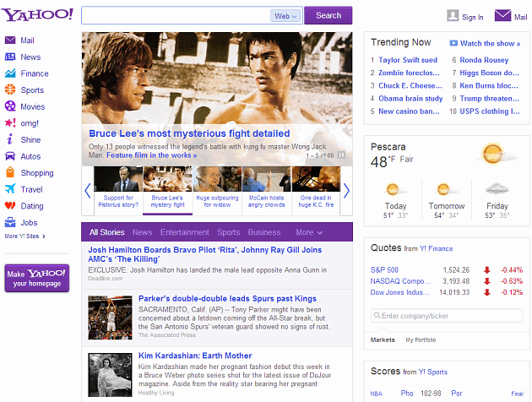
Task: Open trending topic Taylor Swift sued
Action: 408,60
